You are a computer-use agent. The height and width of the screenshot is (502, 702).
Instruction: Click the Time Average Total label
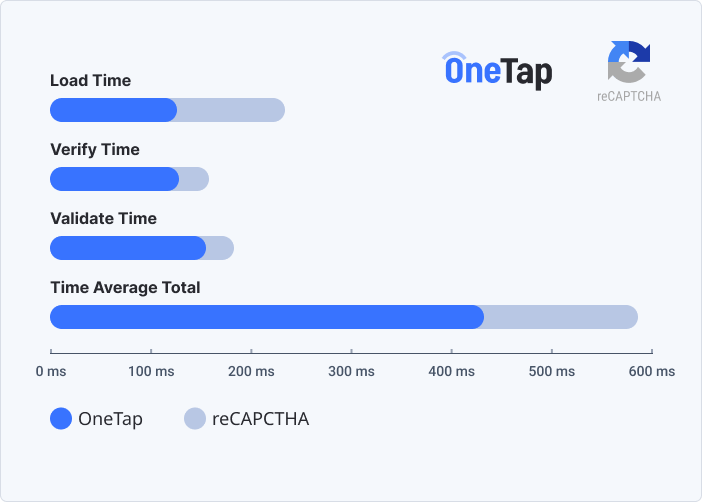pos(125,287)
